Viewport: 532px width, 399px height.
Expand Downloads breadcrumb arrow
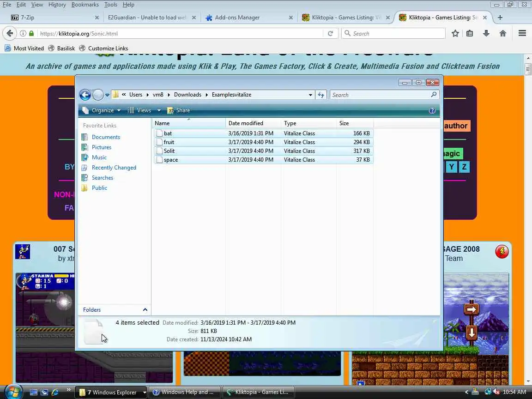(x=206, y=95)
